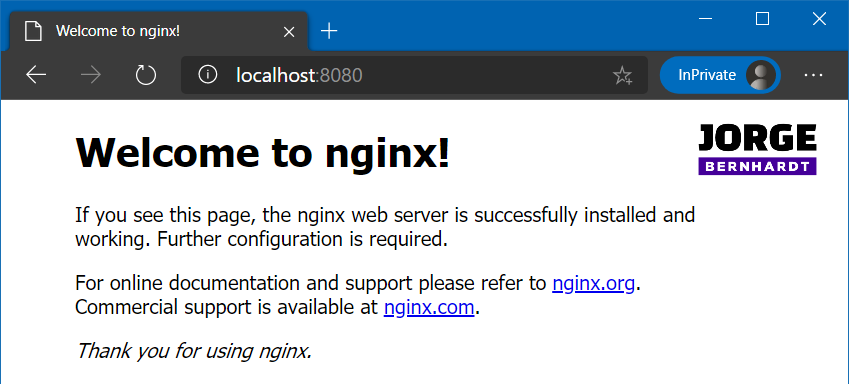Viewport: 849px width, 384px height.
Task: Click the page document icon on the tab
Action: (33, 31)
